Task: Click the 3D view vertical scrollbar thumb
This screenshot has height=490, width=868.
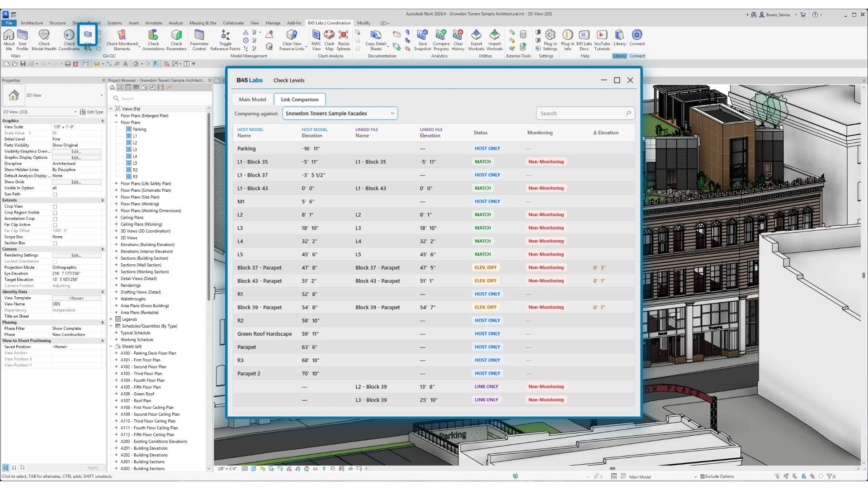Action: [x=864, y=275]
